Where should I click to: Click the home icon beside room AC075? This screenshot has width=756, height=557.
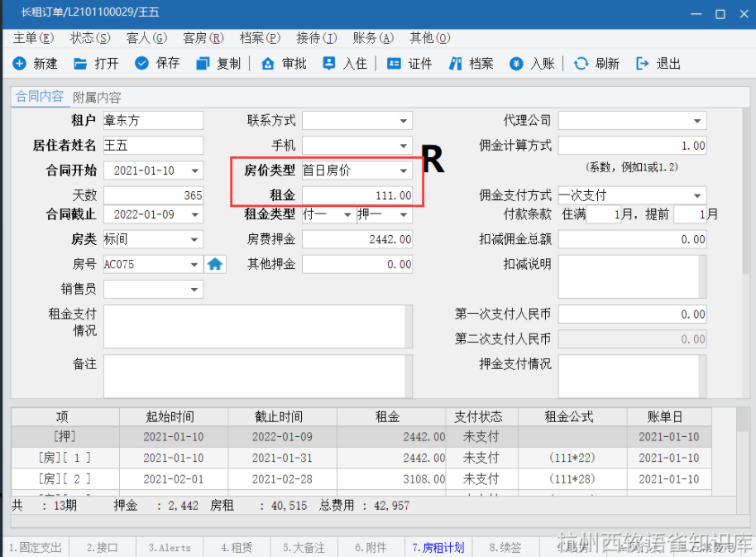pos(215,265)
